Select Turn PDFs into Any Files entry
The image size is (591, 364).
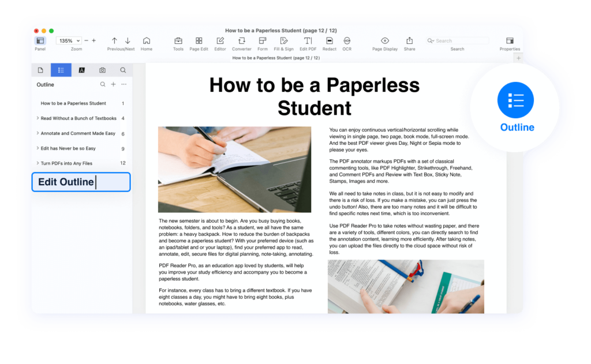click(66, 163)
